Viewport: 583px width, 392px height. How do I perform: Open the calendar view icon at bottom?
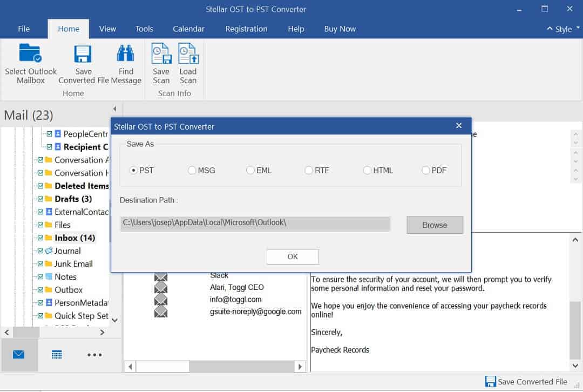pyautogui.click(x=57, y=354)
